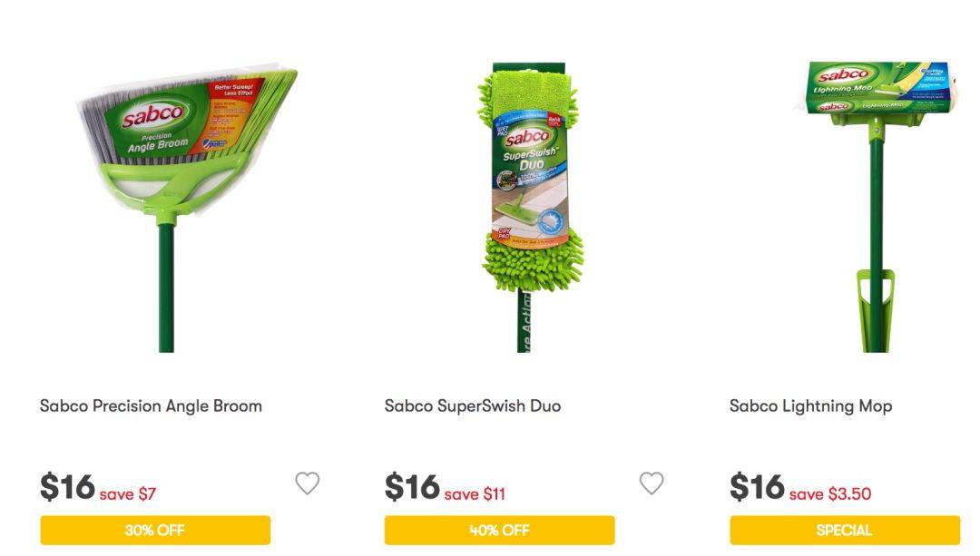Screen dimensions: 980x556
Task: Click the heart icon for SuperSwish Duo
Action: tap(652, 484)
